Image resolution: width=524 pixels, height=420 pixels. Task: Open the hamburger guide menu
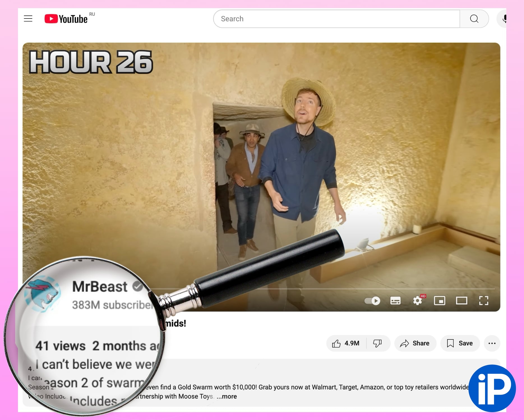[28, 19]
